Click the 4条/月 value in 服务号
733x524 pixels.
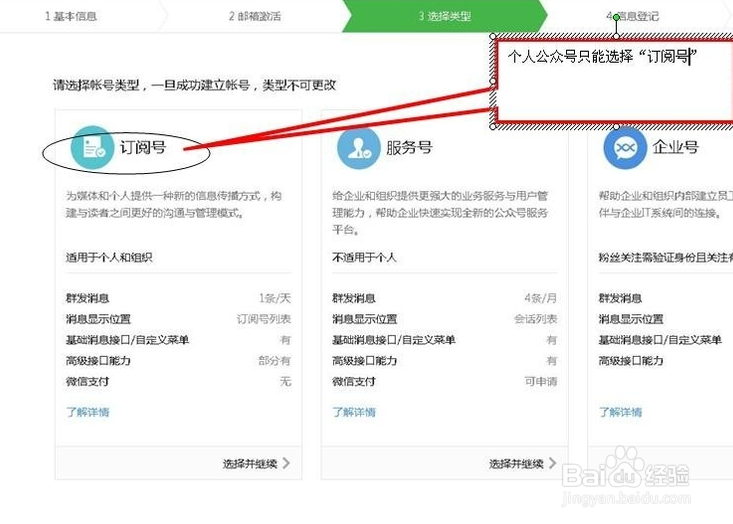(541, 298)
